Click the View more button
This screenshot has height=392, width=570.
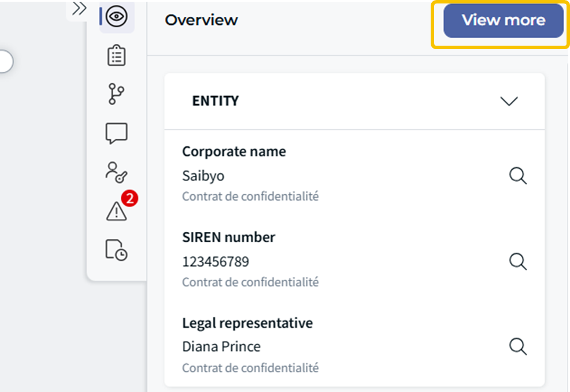pos(503,20)
